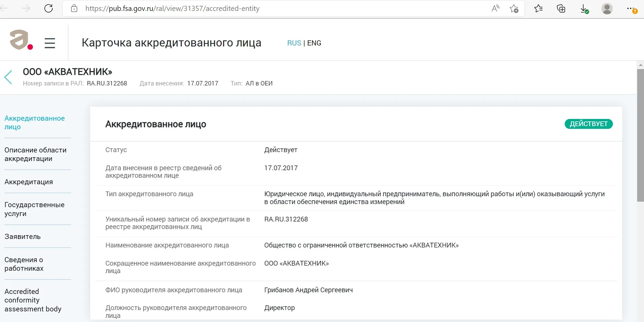Switch language to ENG
The height and width of the screenshot is (322, 644).
pyautogui.click(x=314, y=43)
